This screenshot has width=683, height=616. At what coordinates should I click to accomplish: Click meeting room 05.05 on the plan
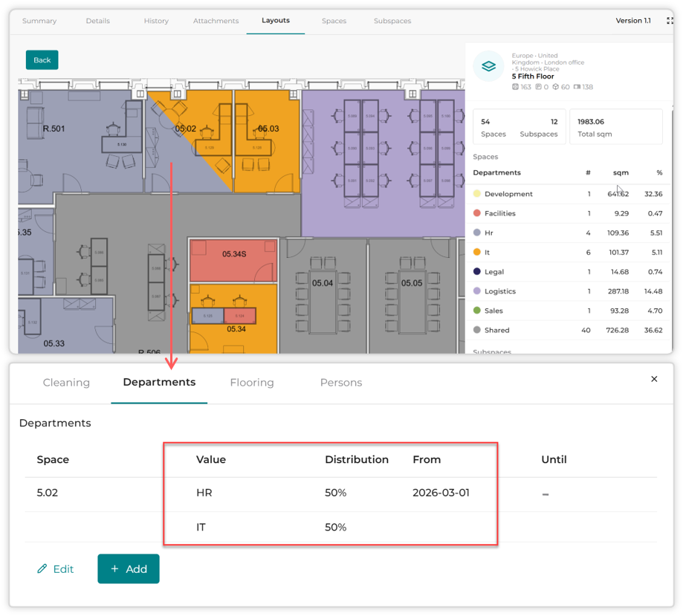point(412,283)
